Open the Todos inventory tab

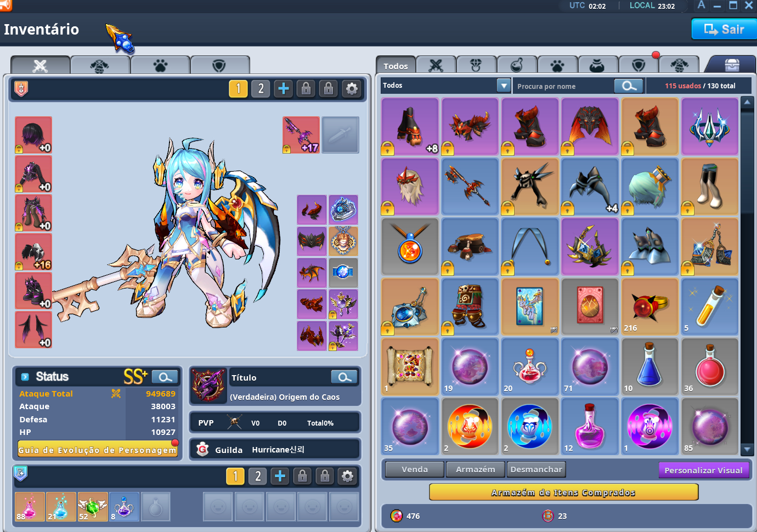tap(396, 65)
